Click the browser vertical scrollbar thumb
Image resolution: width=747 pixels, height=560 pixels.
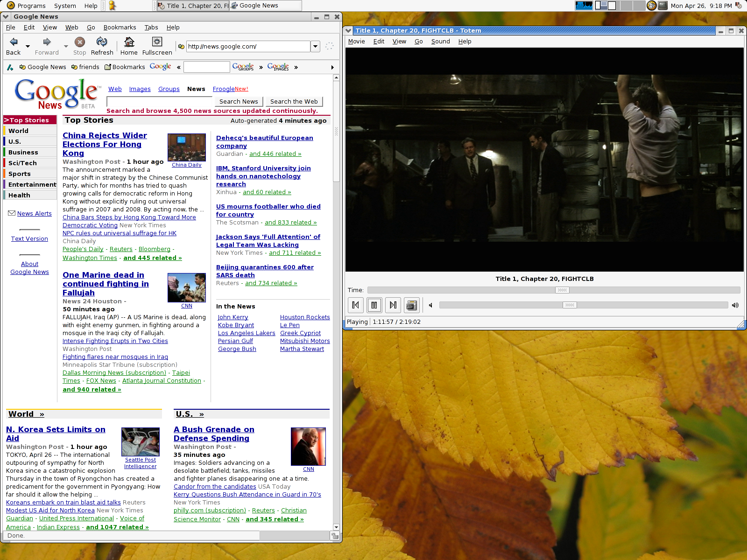click(336, 132)
